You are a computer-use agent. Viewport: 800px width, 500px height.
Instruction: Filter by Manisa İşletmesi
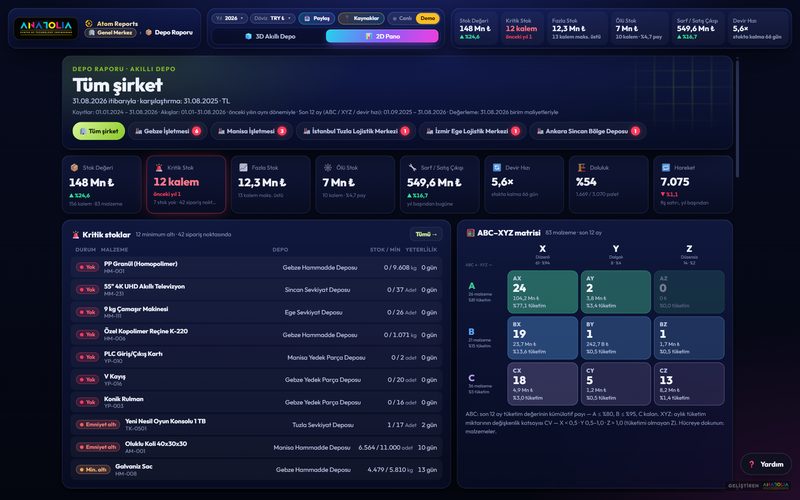coord(252,131)
